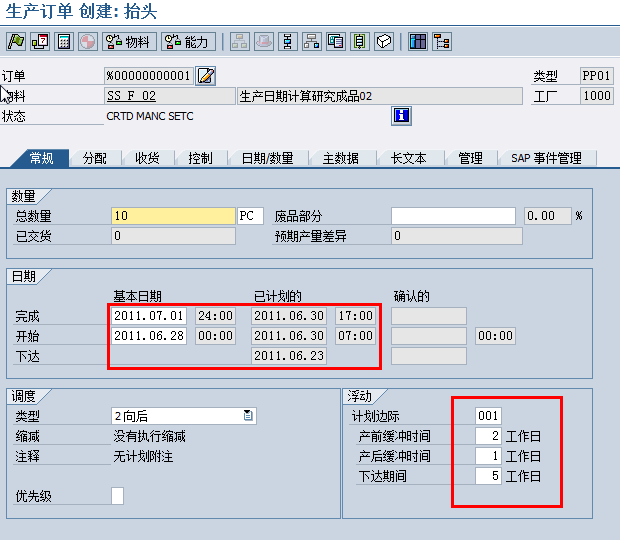Screen dimensions: 620x540
Task: Click the pencil edit icon beside order number
Action: tap(206, 76)
